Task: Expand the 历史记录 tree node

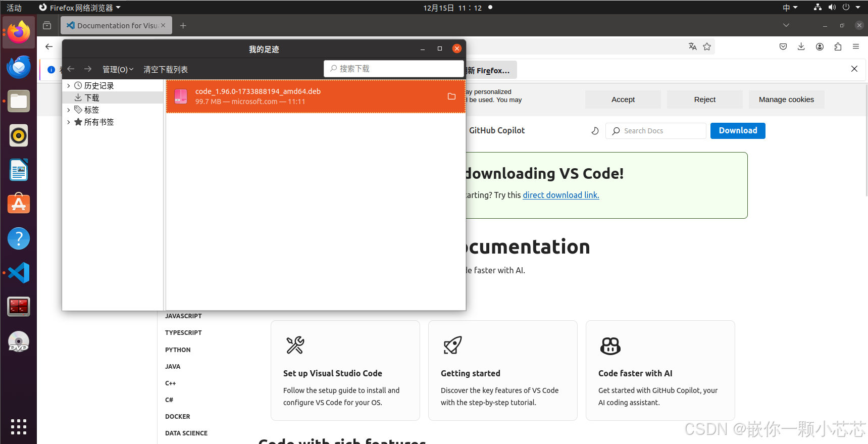Action: [x=69, y=86]
